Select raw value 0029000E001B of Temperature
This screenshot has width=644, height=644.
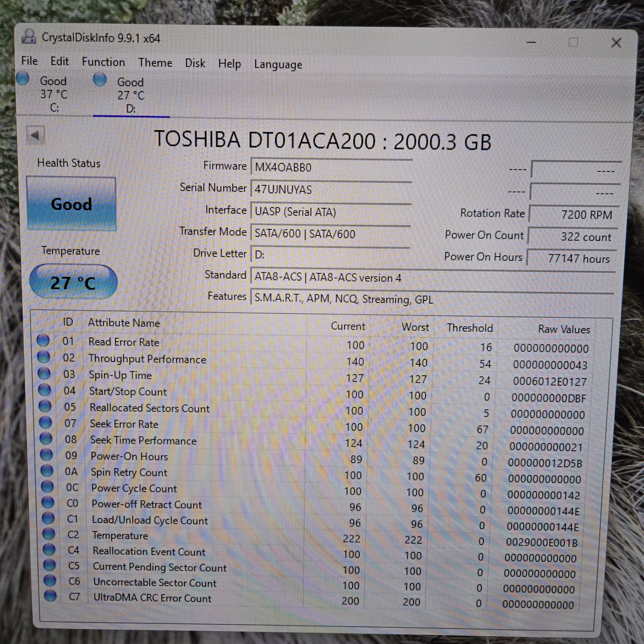[x=542, y=543]
